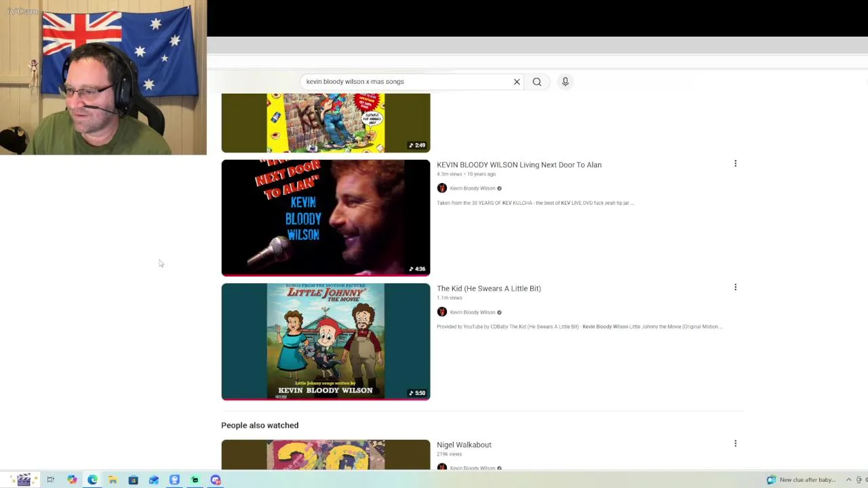Activate voice search microphone icon

[x=565, y=82]
